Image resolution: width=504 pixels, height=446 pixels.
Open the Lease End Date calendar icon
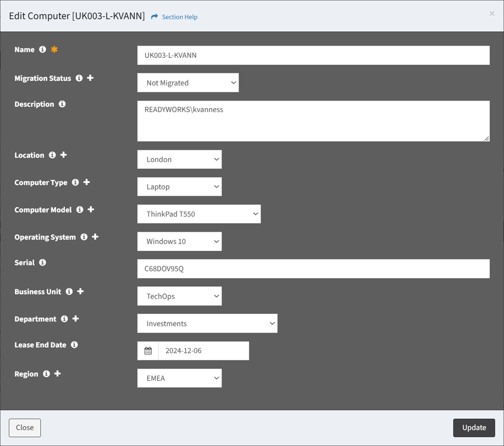coord(148,351)
